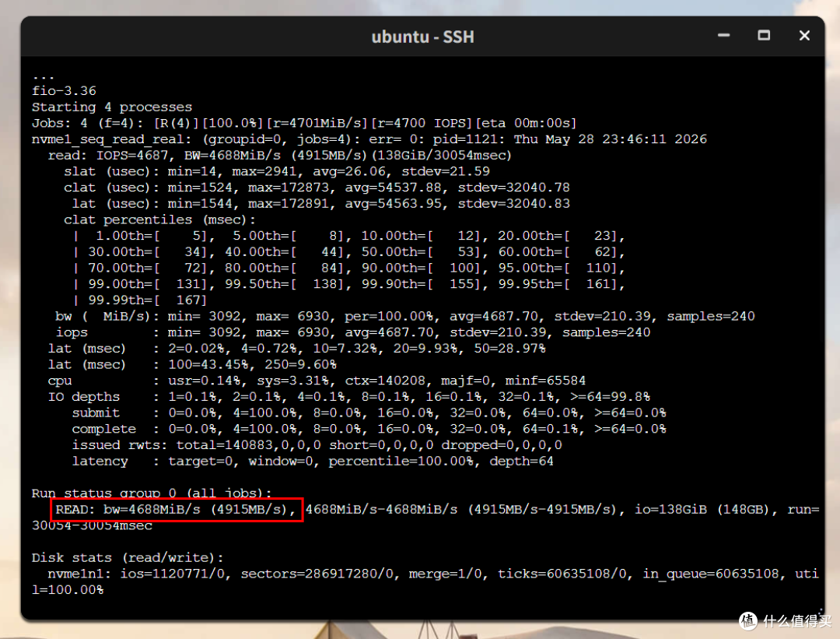Minimize the ubuntu - SSH window
840x639 pixels.
point(724,35)
